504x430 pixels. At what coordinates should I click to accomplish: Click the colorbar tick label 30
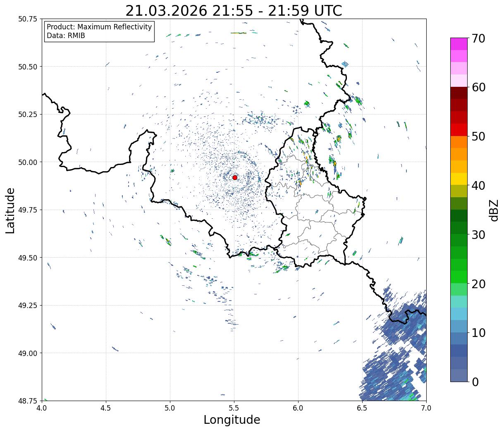pos(478,234)
